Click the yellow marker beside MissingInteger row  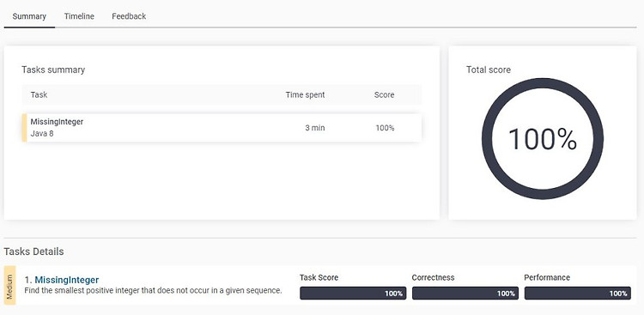(x=24, y=128)
